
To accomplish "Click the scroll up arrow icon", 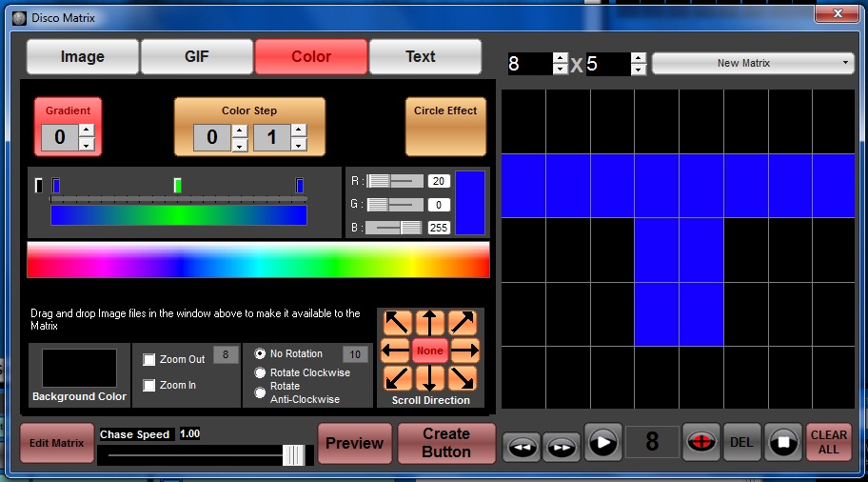I will click(430, 324).
